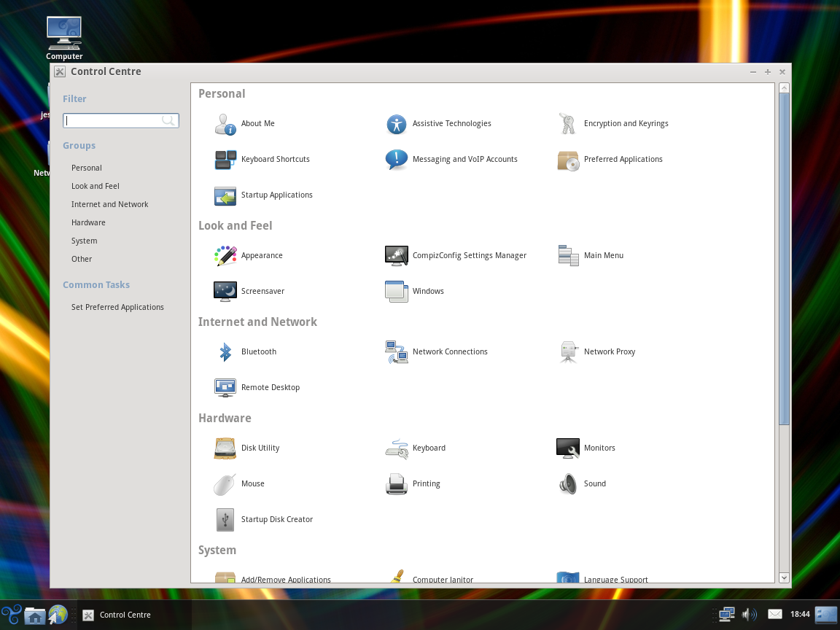The image size is (840, 630).
Task: Select the Other group in sidebar
Action: tap(82, 259)
